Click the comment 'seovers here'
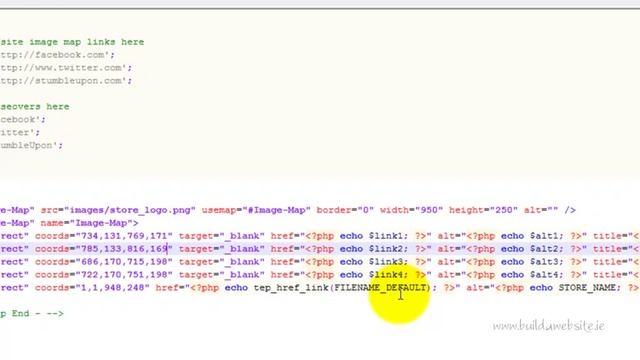 coord(35,107)
